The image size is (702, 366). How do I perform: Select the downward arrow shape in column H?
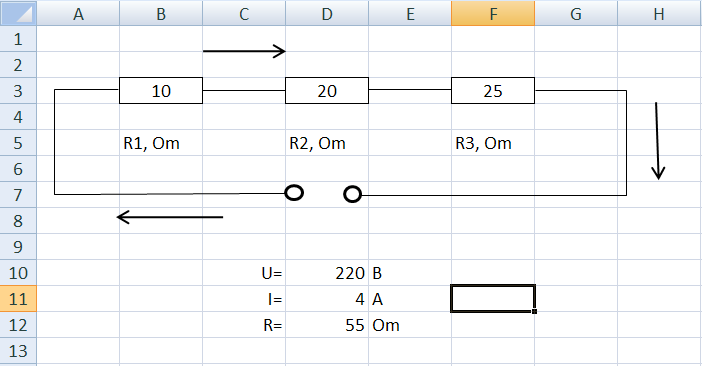tap(658, 141)
